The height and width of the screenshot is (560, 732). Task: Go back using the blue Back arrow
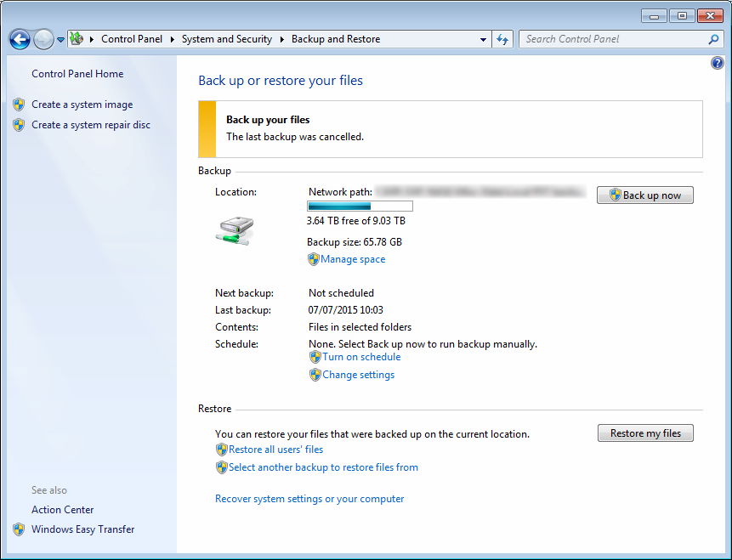point(20,39)
